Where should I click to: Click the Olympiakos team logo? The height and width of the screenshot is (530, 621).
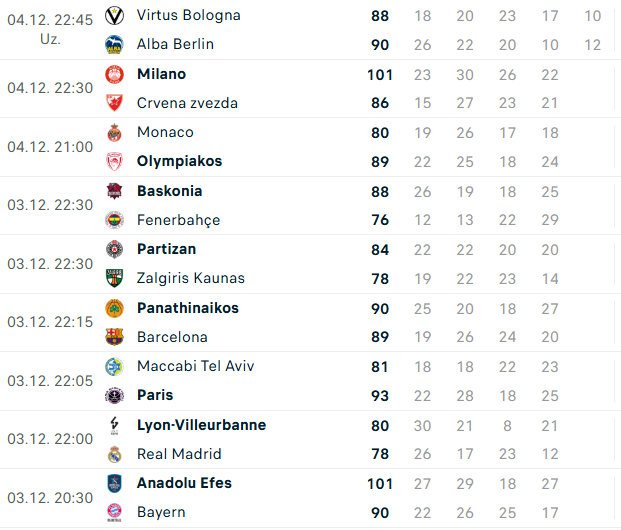point(114,162)
